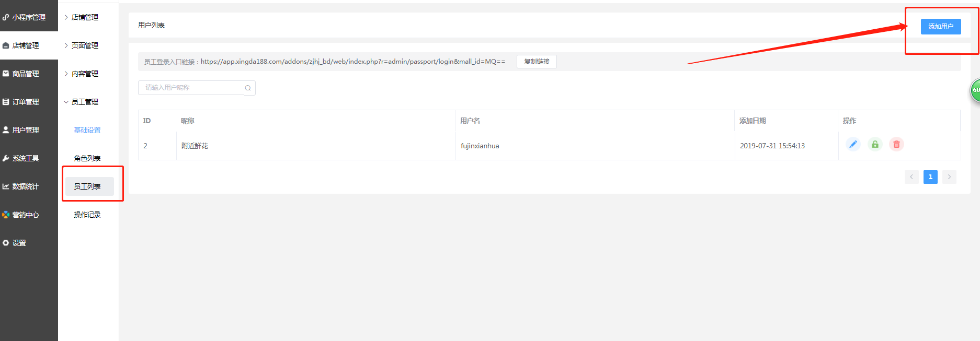Viewport: 980px width, 341px height.
Task: Click the 复制链接 button
Action: pos(537,62)
